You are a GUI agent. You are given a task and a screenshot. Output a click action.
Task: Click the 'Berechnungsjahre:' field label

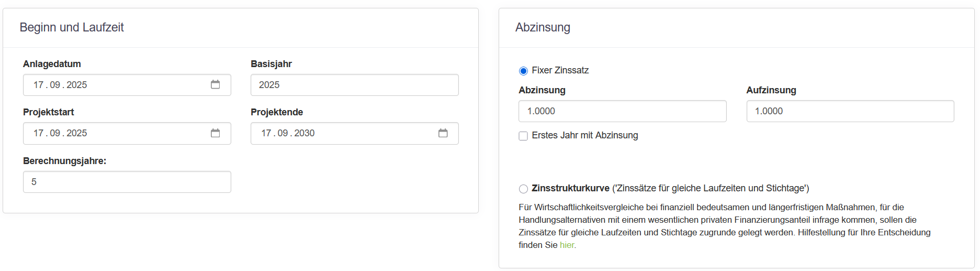coord(64,161)
